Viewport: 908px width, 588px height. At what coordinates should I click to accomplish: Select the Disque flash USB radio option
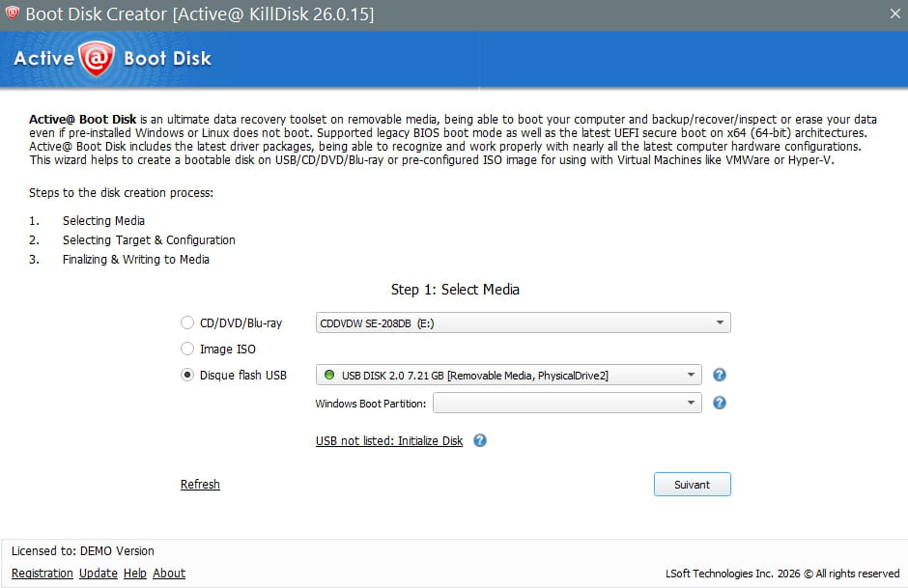187,376
